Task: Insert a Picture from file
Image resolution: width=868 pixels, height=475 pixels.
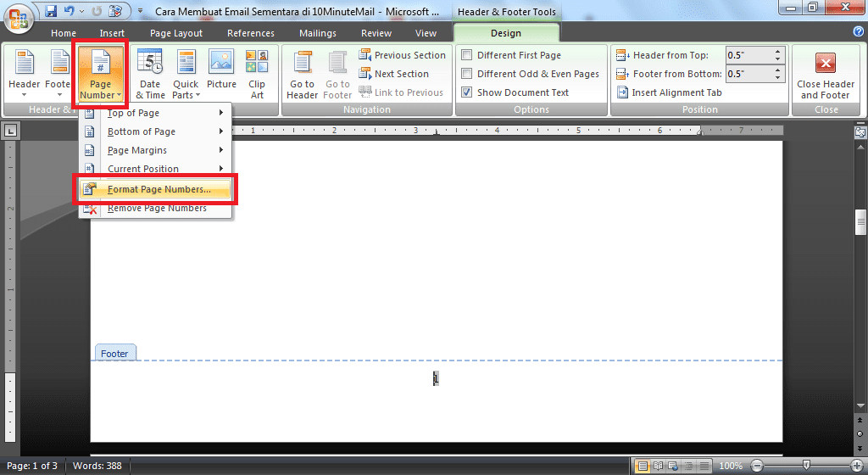Action: [221, 70]
